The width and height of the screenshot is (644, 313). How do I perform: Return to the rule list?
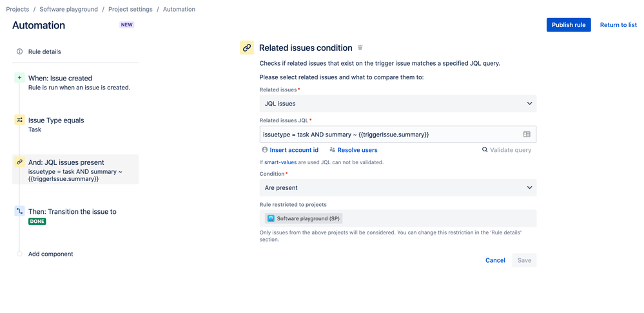coord(618,25)
